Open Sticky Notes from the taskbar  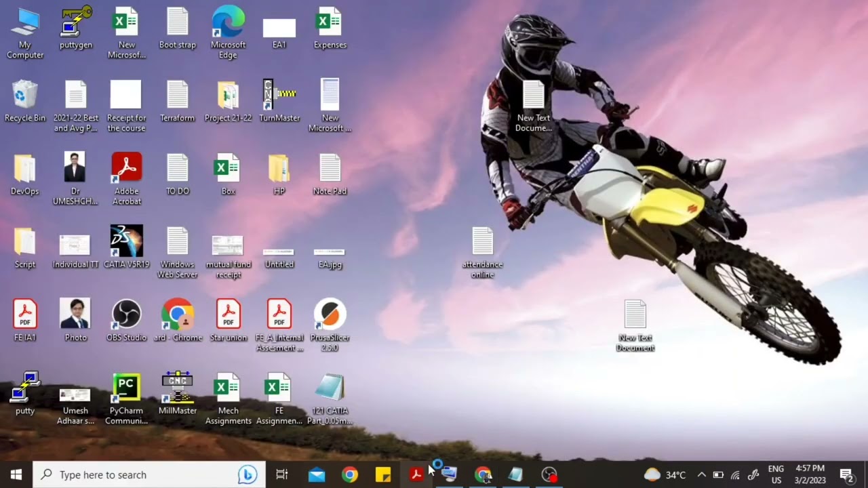point(383,474)
